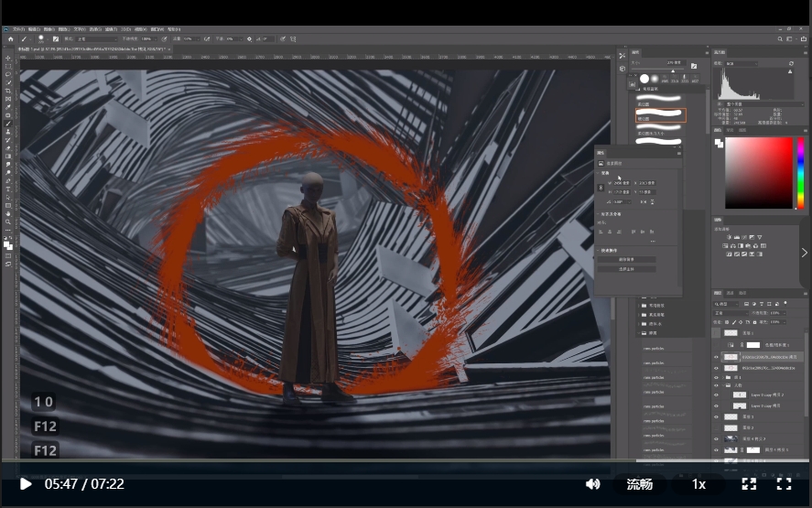Toggle visibility of 图层 4 拷贝 2
This screenshot has width=812, height=508.
(716, 439)
